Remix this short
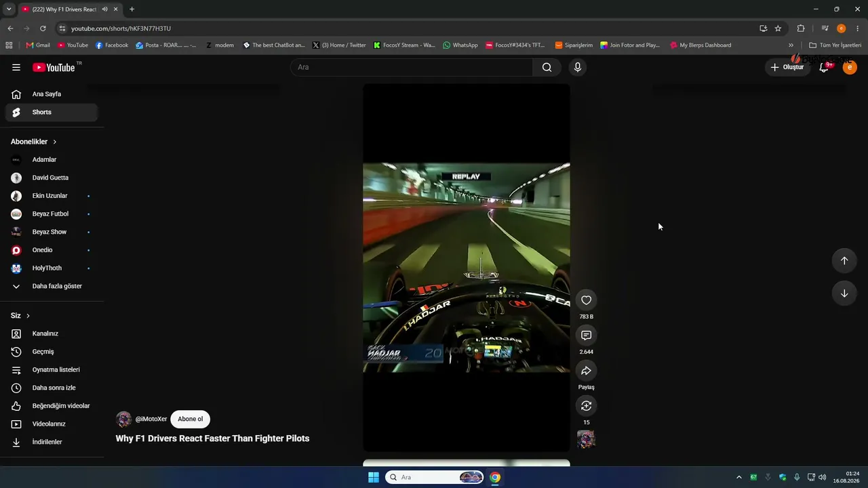The width and height of the screenshot is (868, 488). (x=587, y=405)
